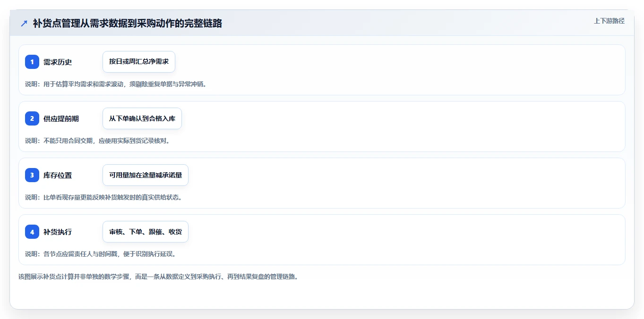This screenshot has height=319, width=644.
Task: Select the 按日或周汇总净需求 chip
Action: 139,62
